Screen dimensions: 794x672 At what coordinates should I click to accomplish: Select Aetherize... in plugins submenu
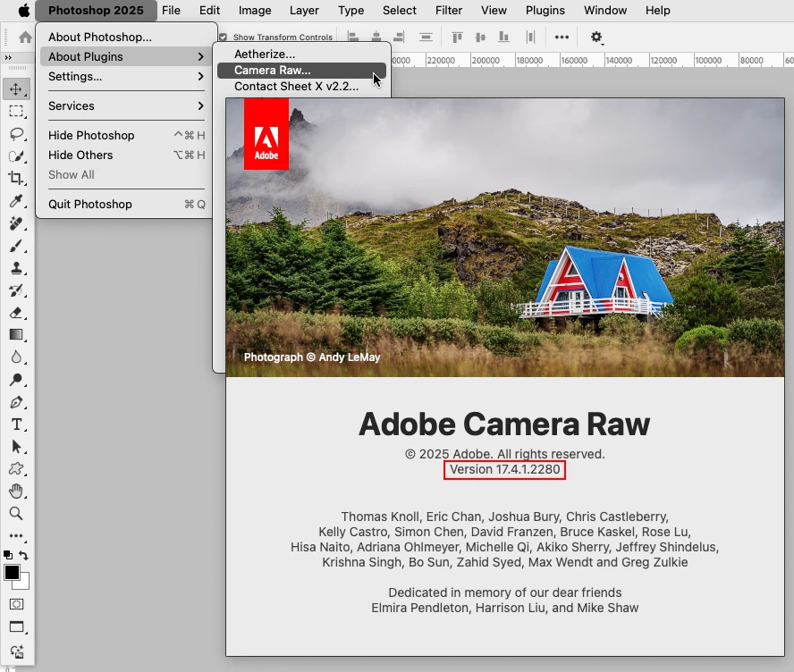pos(302,55)
